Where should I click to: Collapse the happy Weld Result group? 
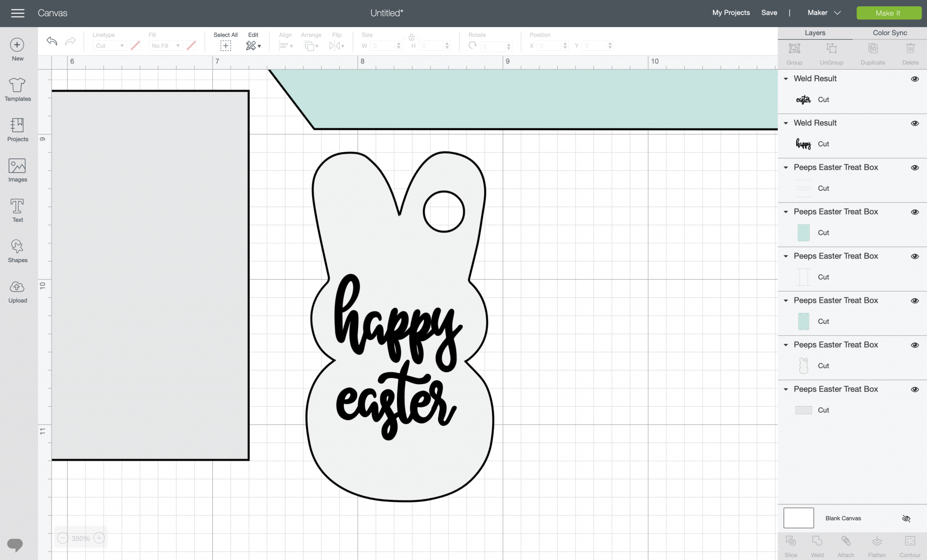pos(786,123)
